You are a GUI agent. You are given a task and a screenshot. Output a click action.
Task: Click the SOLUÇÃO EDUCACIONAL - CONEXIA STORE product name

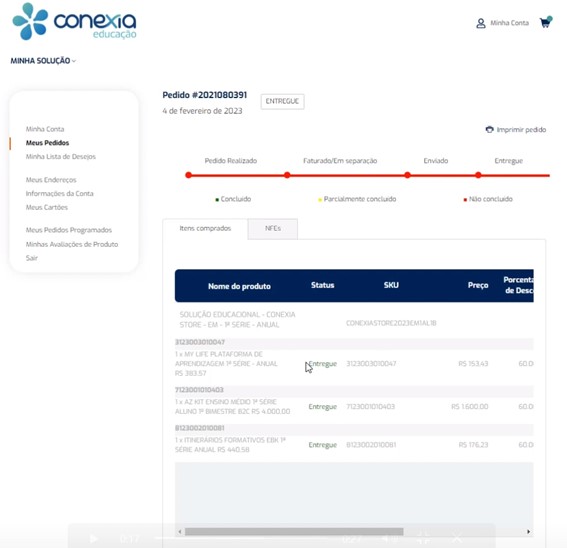pos(238,320)
